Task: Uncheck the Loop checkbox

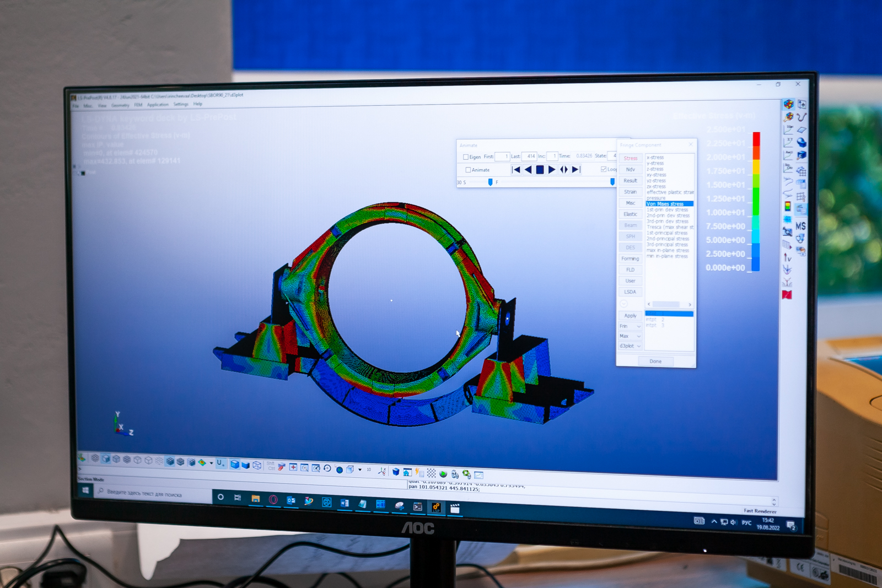Action: click(x=604, y=169)
